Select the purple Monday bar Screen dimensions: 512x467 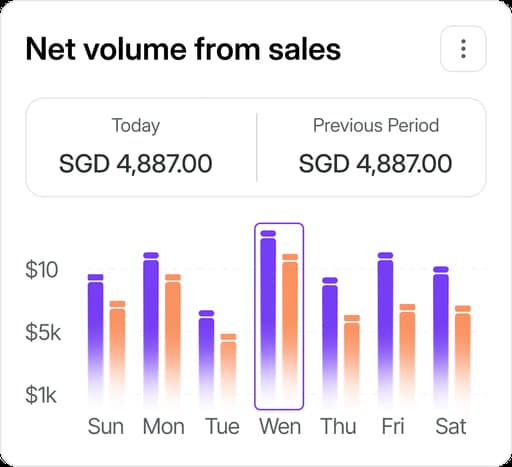click(x=151, y=330)
